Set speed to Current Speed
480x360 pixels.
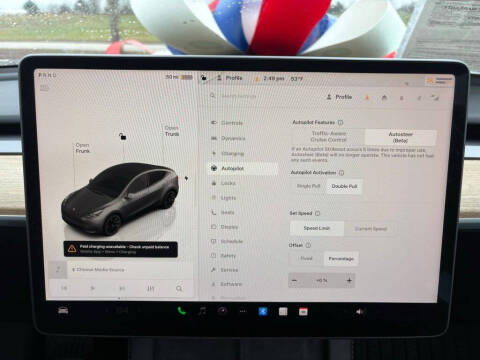tap(370, 229)
